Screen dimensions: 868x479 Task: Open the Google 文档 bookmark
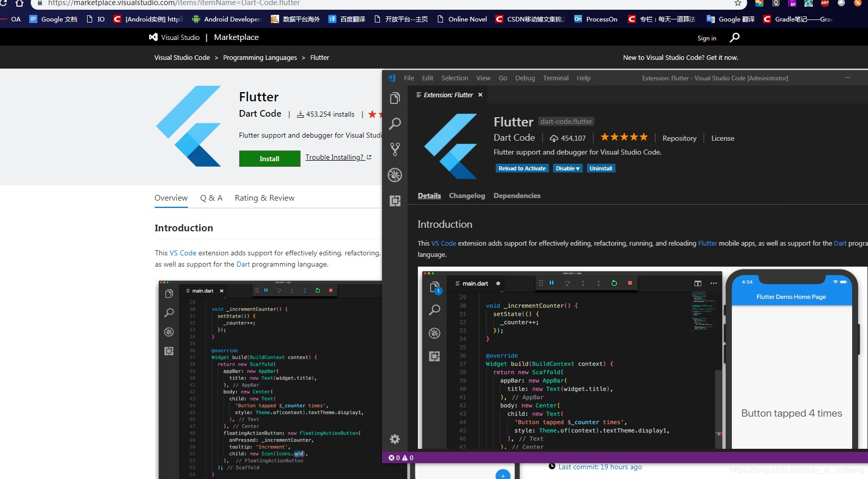(54, 19)
